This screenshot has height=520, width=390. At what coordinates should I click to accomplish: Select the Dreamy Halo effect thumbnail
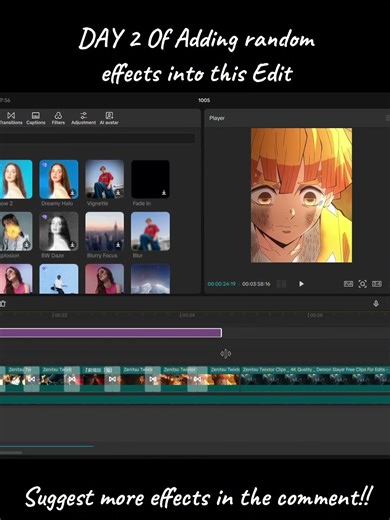(x=59, y=179)
